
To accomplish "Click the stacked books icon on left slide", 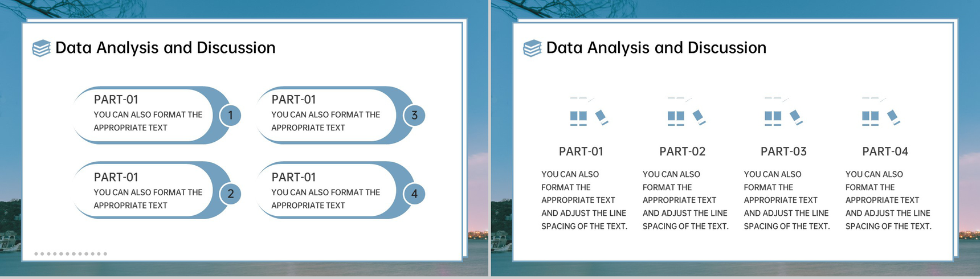I will tap(41, 48).
